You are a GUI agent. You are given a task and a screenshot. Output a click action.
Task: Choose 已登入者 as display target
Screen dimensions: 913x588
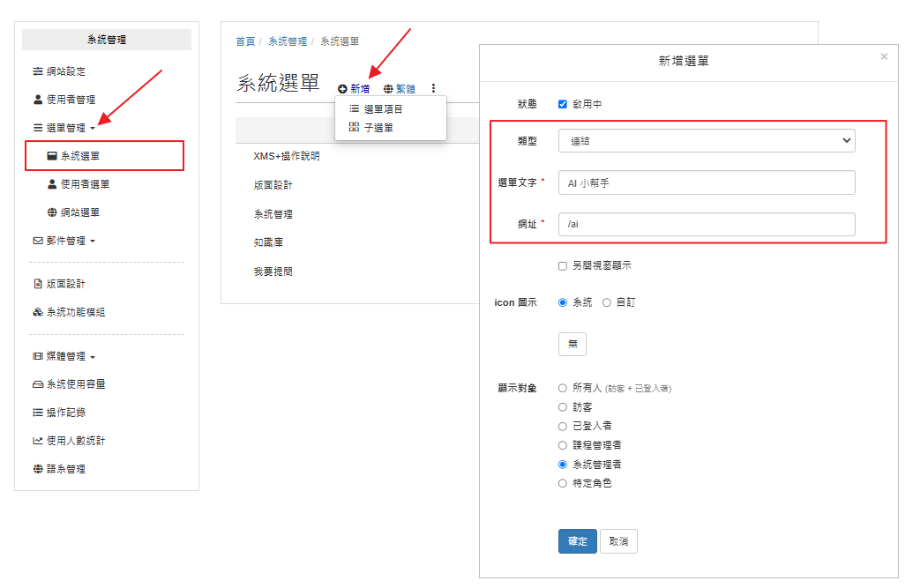563,426
